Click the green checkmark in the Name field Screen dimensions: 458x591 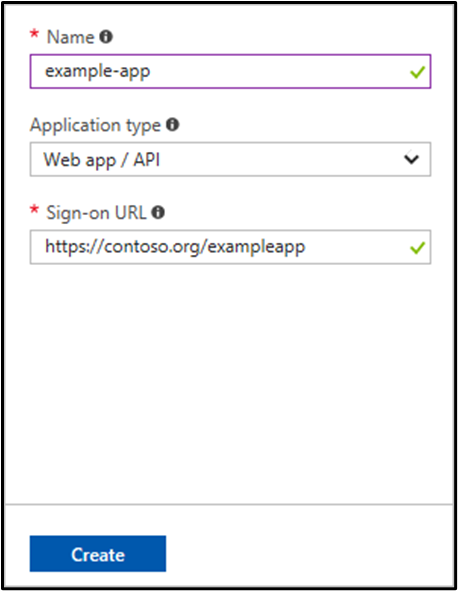(417, 72)
